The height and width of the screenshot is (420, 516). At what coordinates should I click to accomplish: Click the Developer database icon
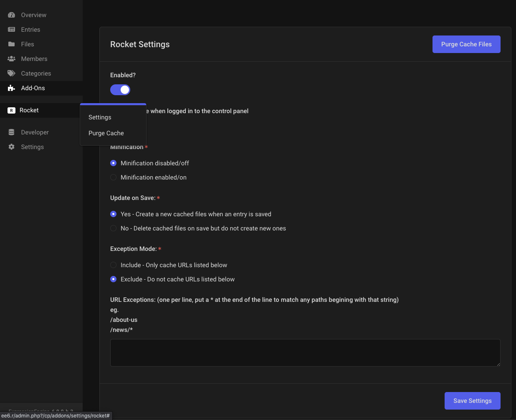(12, 132)
